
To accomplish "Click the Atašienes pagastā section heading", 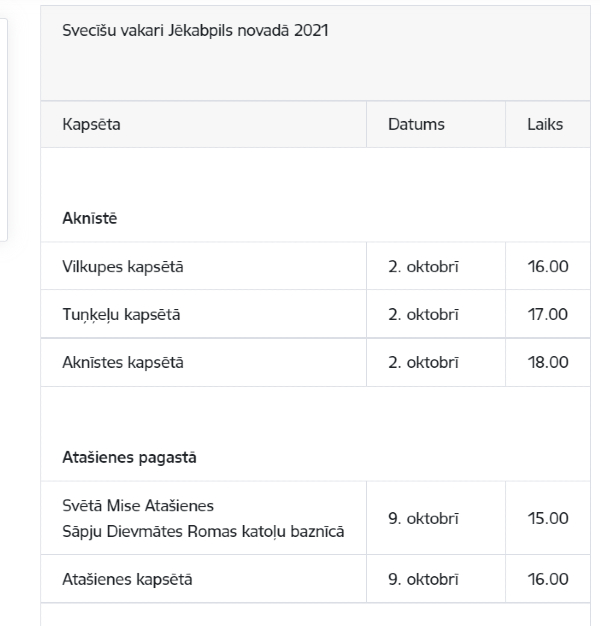I will coord(129,458).
